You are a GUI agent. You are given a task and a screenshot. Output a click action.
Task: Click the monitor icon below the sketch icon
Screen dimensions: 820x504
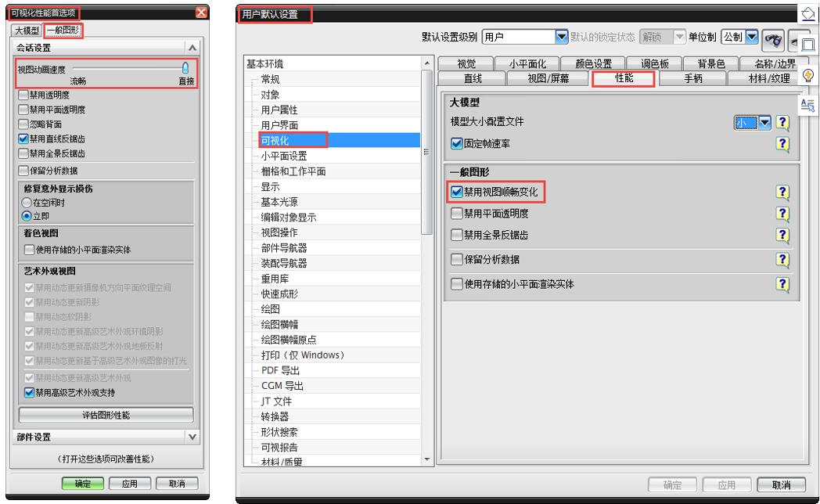coord(808,44)
